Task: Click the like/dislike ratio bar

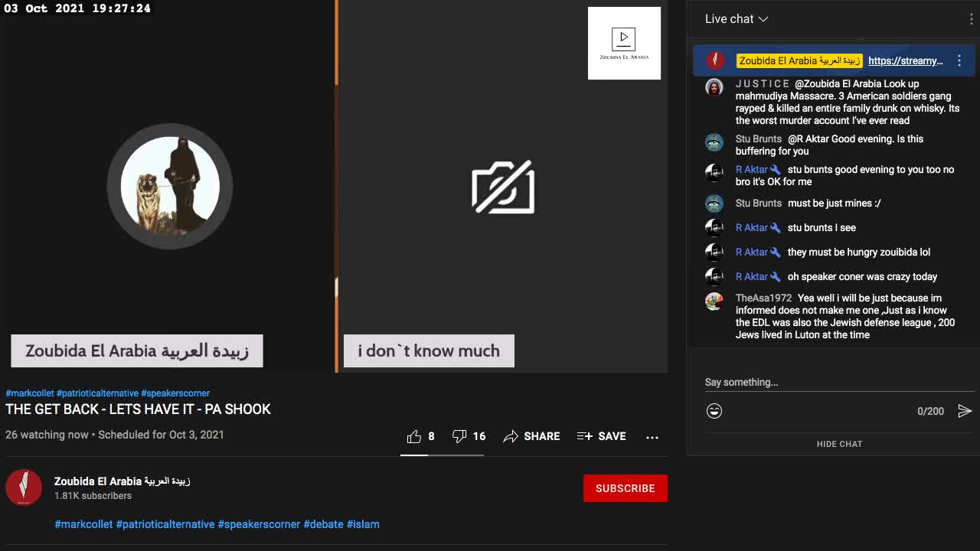Action: tap(442, 455)
